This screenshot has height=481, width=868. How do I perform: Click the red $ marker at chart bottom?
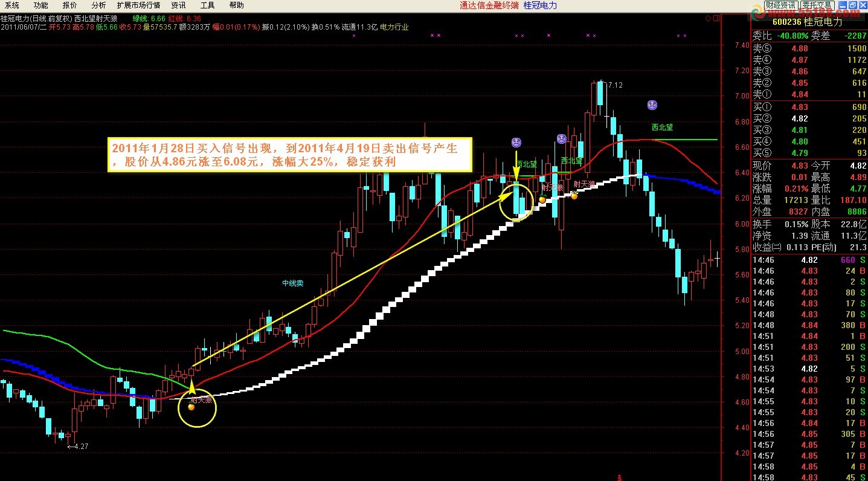620,477
